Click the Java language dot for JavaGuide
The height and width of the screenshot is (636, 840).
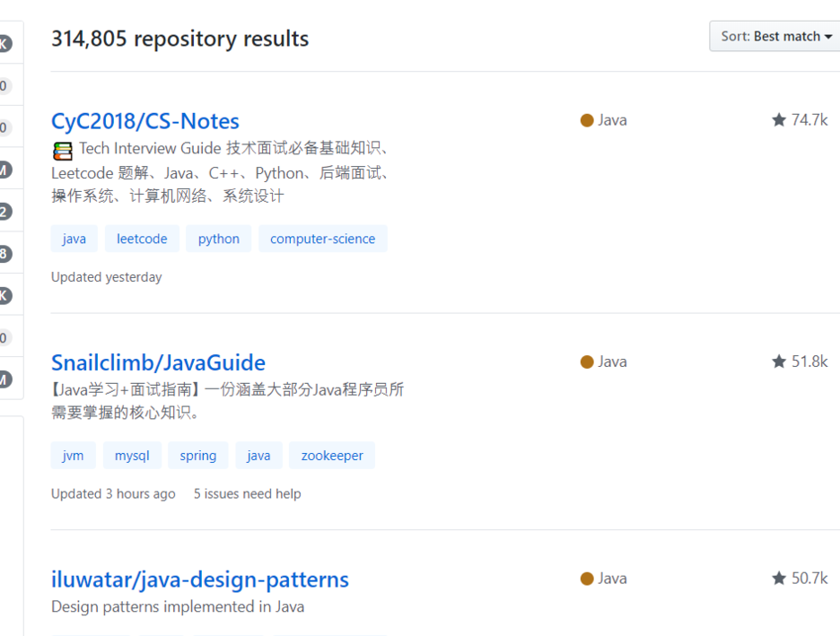(587, 362)
